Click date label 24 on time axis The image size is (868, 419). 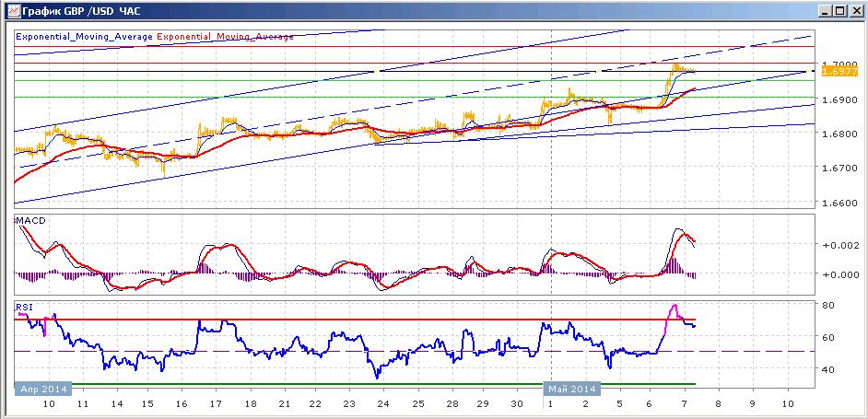384,404
